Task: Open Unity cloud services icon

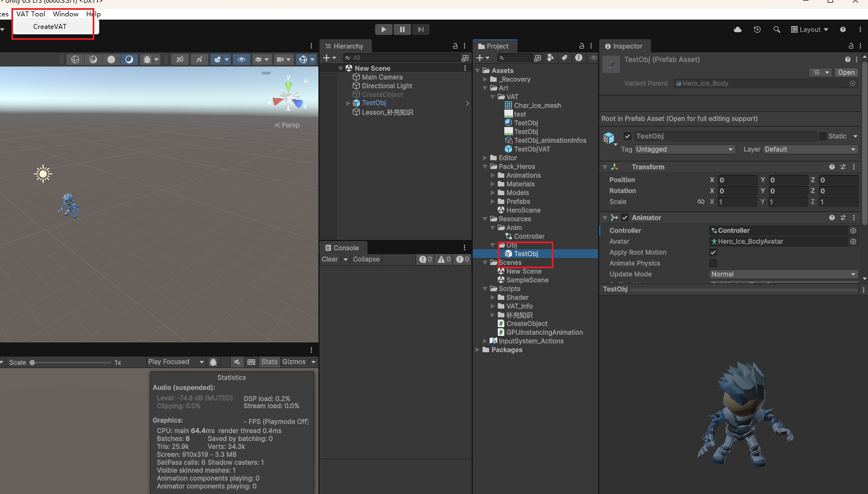Action: 738,29
